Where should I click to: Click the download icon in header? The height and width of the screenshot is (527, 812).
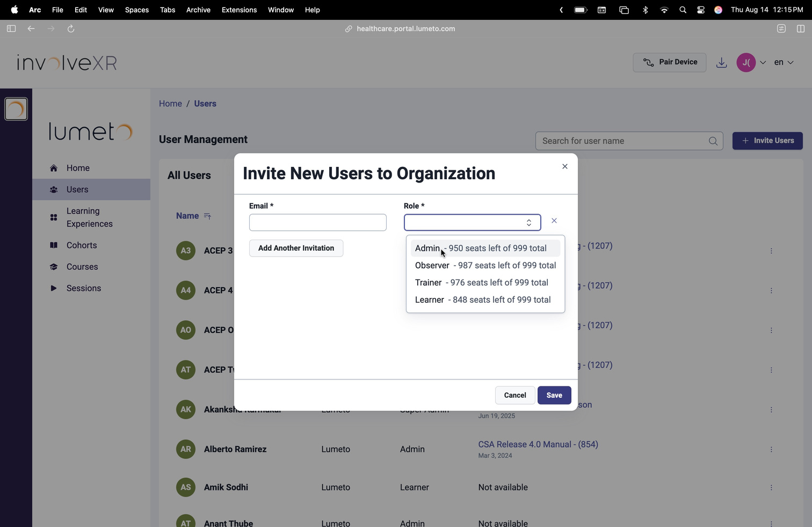722,63
